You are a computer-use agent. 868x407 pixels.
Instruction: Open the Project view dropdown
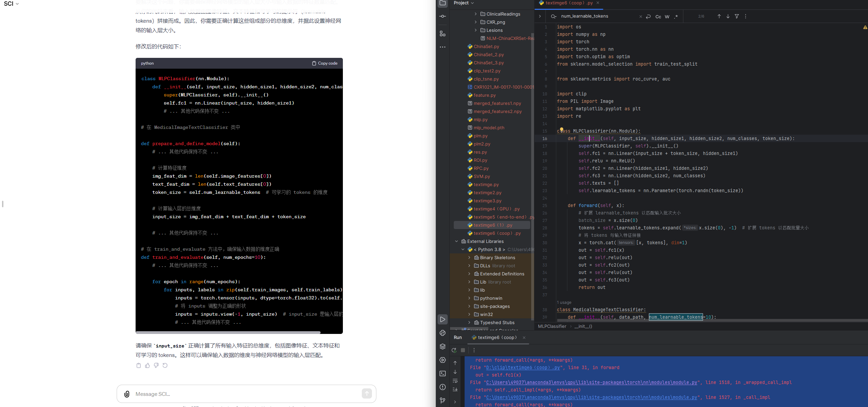pos(464,3)
